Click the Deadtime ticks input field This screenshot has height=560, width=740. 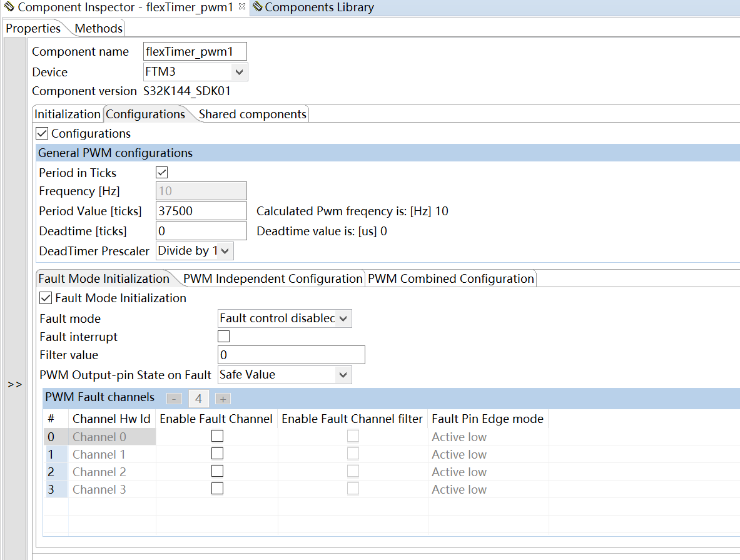(x=201, y=231)
